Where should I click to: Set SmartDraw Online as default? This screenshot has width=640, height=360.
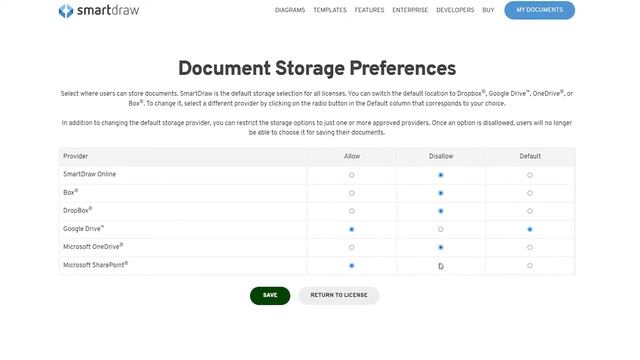coord(530,175)
